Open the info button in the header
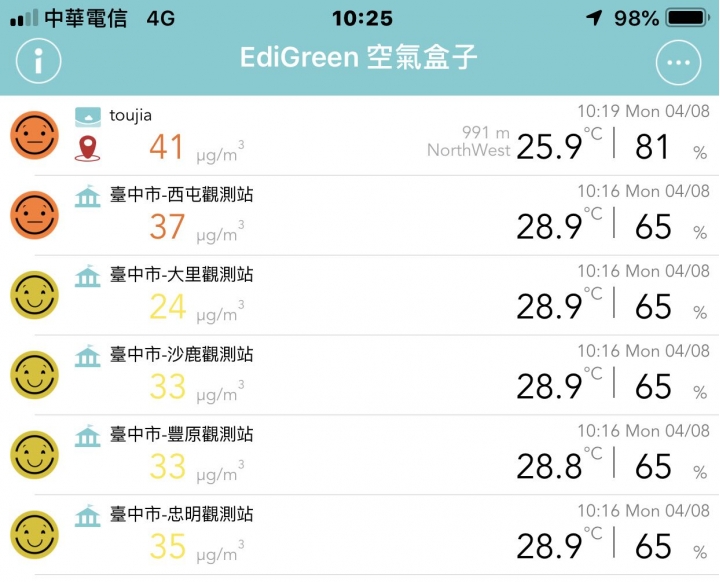Image resolution: width=720 pixels, height=582 pixels. click(x=39, y=62)
